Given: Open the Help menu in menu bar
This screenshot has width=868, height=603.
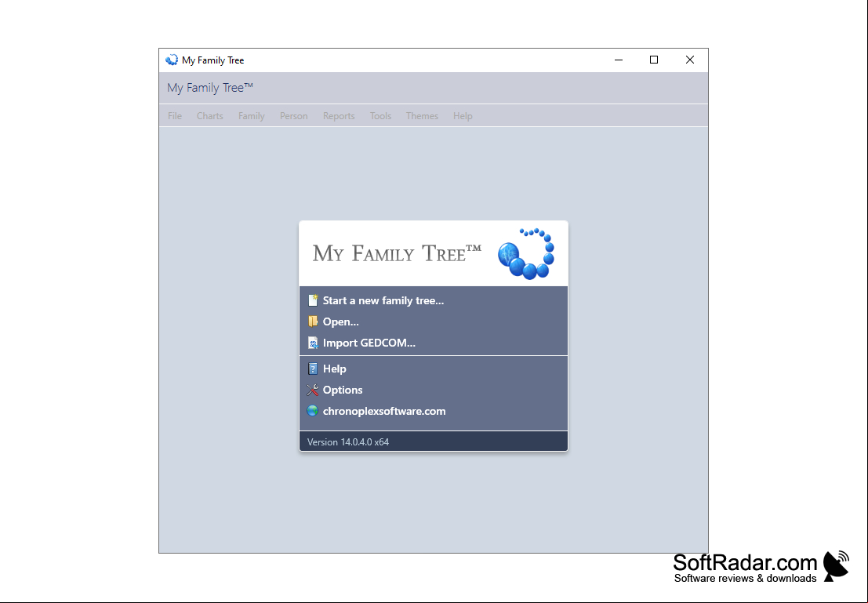Looking at the screenshot, I should 463,116.
